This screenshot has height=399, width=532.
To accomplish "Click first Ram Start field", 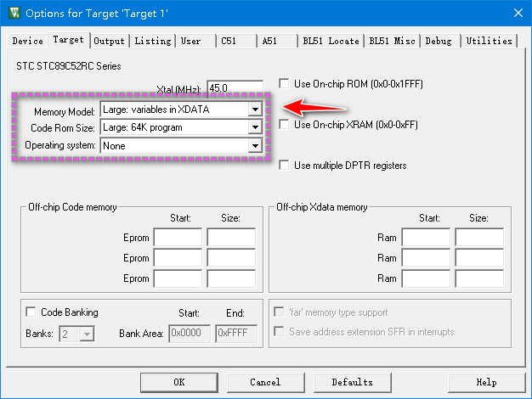I will (426, 237).
